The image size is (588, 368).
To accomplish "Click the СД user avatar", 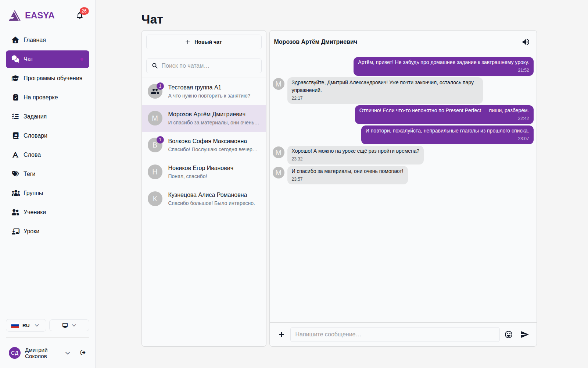I will (x=15, y=353).
